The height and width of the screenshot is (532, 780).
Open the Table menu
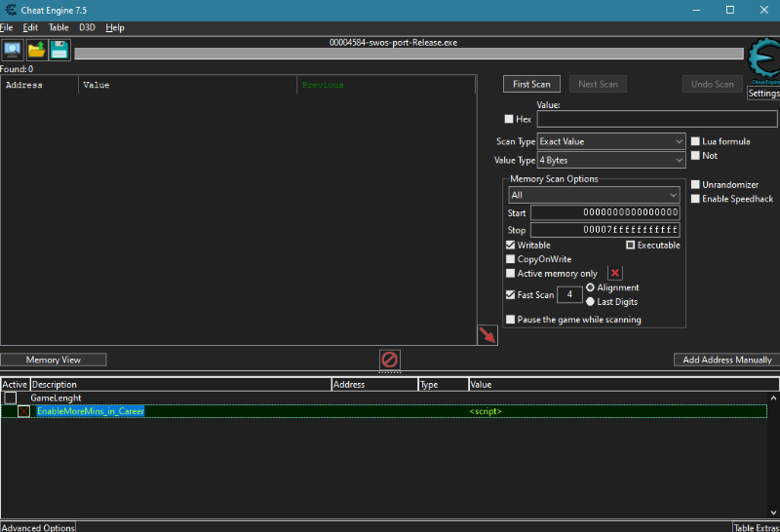[x=58, y=28]
